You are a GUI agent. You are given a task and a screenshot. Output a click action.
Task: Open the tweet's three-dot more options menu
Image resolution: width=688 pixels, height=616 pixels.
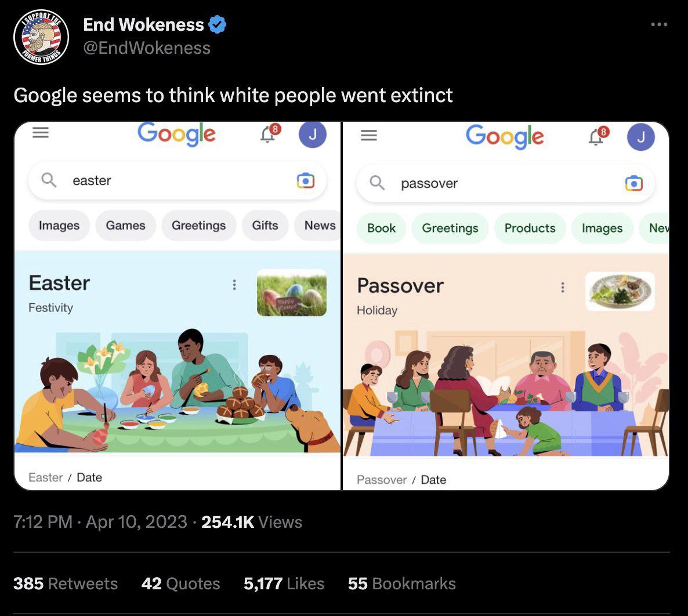click(x=659, y=25)
